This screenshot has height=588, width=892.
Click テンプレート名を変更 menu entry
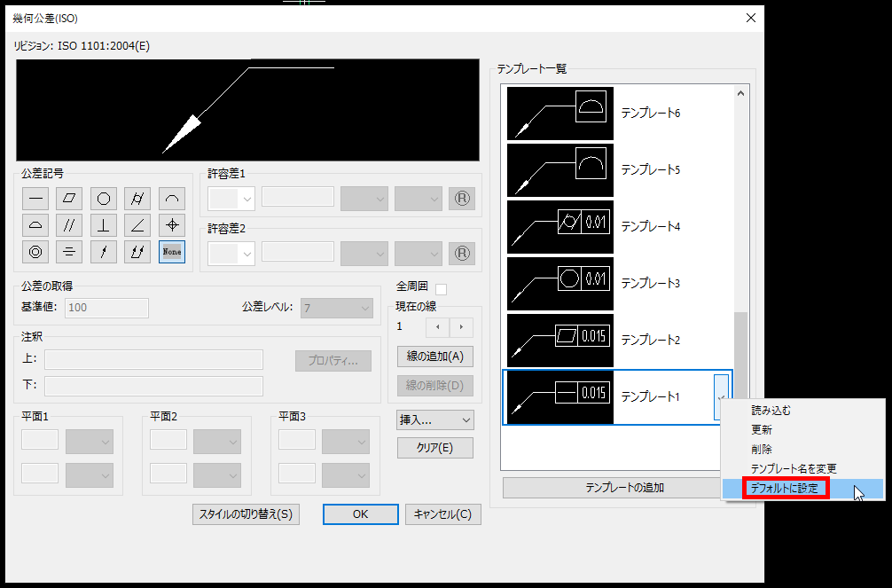[793, 468]
